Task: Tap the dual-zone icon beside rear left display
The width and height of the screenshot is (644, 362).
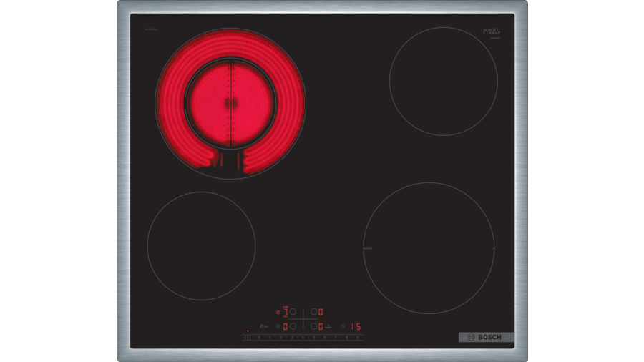Action: [x=278, y=312]
